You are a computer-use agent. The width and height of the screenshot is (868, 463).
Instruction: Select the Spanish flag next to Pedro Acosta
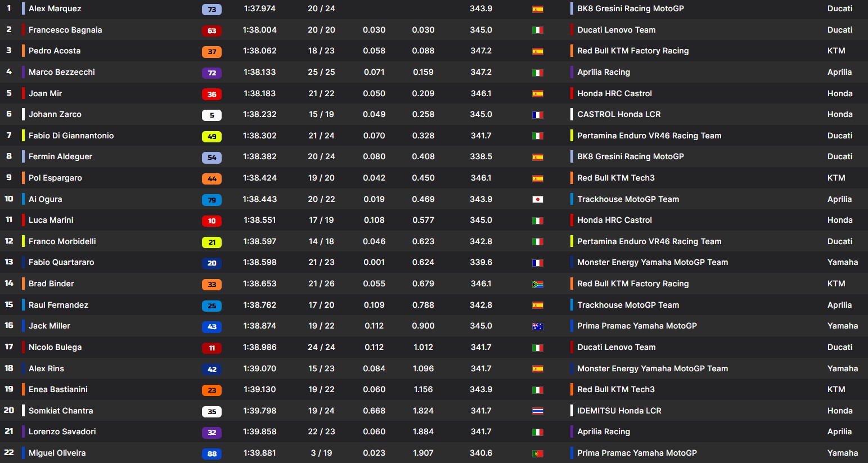click(538, 51)
